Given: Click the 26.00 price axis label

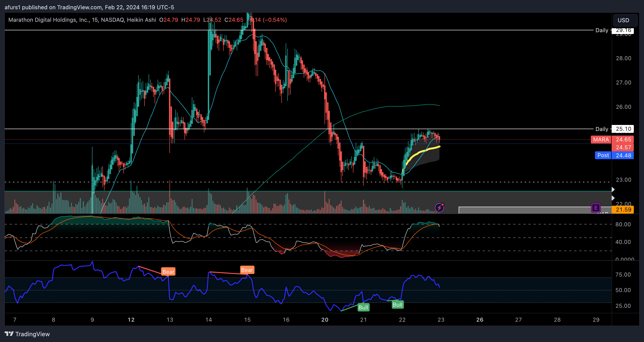Looking at the screenshot, I should [x=623, y=107].
